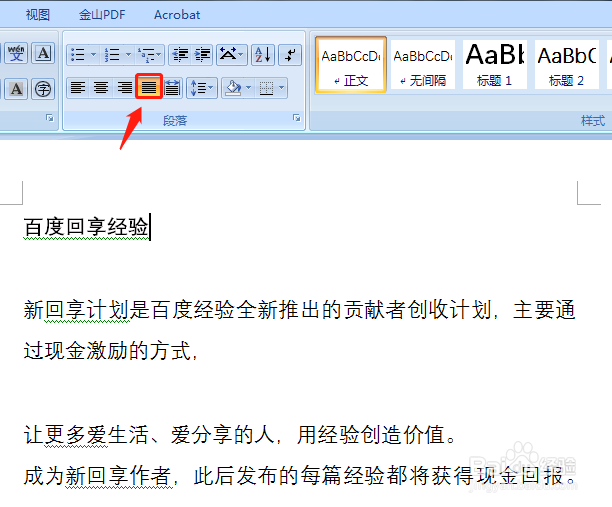Center the paragraph text
Viewport: 612px width, 507px height.
[x=101, y=87]
